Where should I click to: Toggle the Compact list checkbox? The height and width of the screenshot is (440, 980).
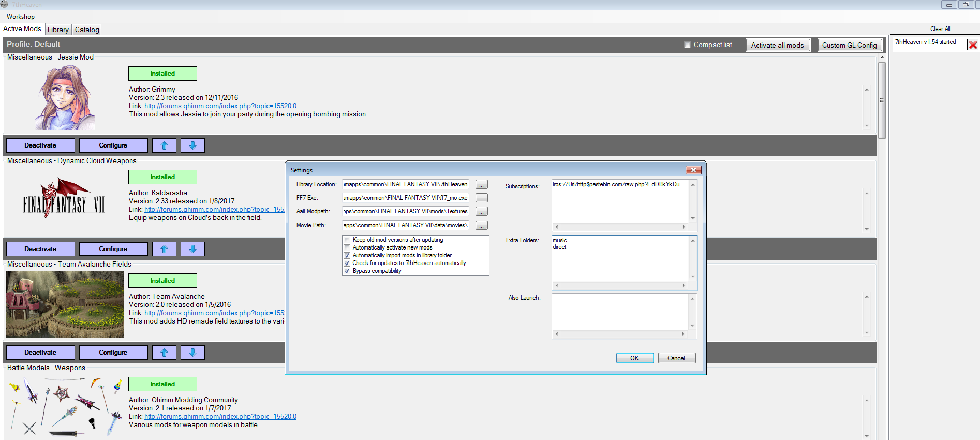coord(687,45)
